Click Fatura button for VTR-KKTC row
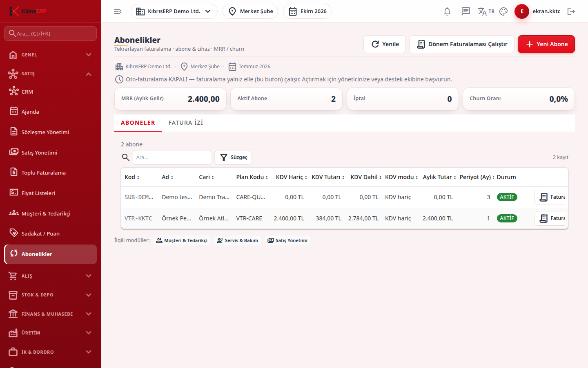Viewport: 588px width, 368px height. pos(550,218)
